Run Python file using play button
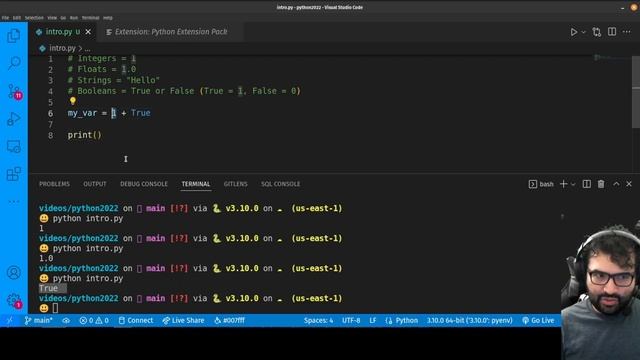The height and width of the screenshot is (360, 640). (x=573, y=32)
